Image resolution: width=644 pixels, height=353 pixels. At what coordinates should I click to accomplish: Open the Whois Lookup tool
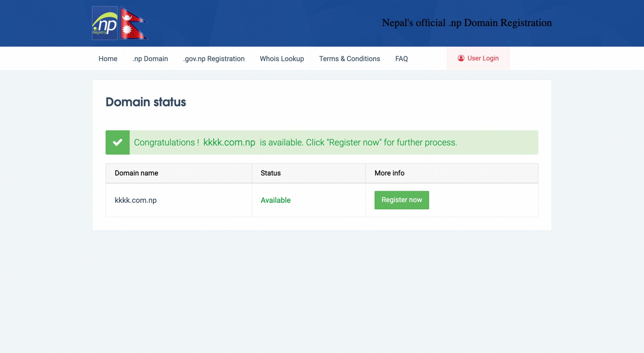(x=281, y=58)
